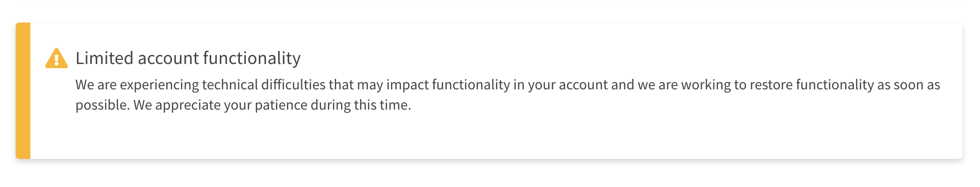
Task: Click the word "account" in the banner title
Action: click(168, 58)
